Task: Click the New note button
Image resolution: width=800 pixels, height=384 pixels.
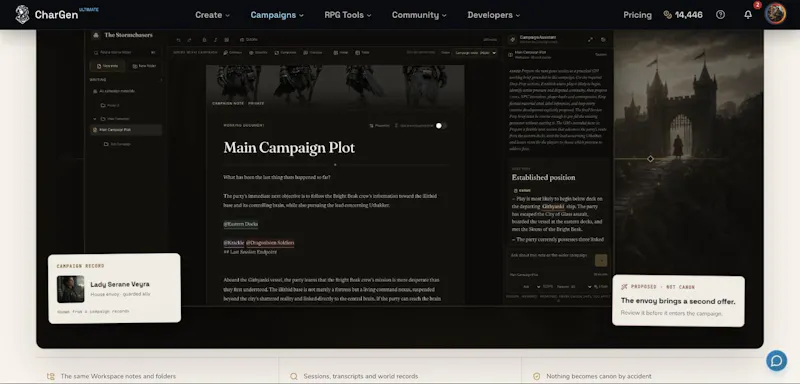Action: point(107,66)
